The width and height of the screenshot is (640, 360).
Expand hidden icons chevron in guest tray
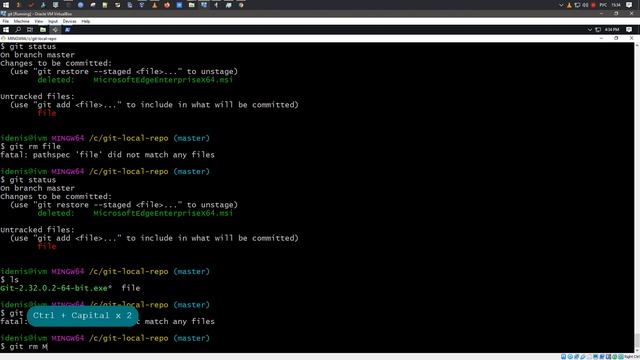pyautogui.click(x=590, y=29)
